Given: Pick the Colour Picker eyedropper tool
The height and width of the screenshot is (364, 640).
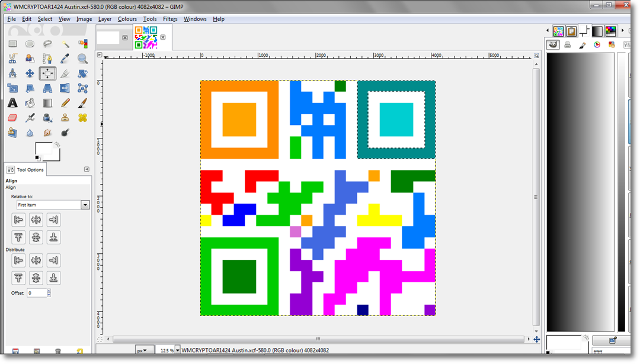Looking at the screenshot, I should (65, 59).
